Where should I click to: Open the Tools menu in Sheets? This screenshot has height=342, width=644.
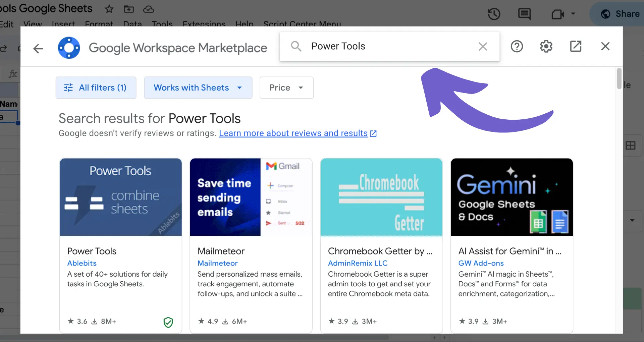(x=162, y=24)
